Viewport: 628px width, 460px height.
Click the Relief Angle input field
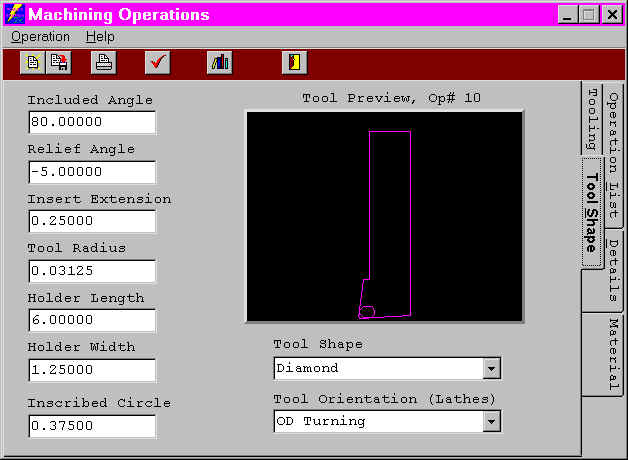[92, 172]
